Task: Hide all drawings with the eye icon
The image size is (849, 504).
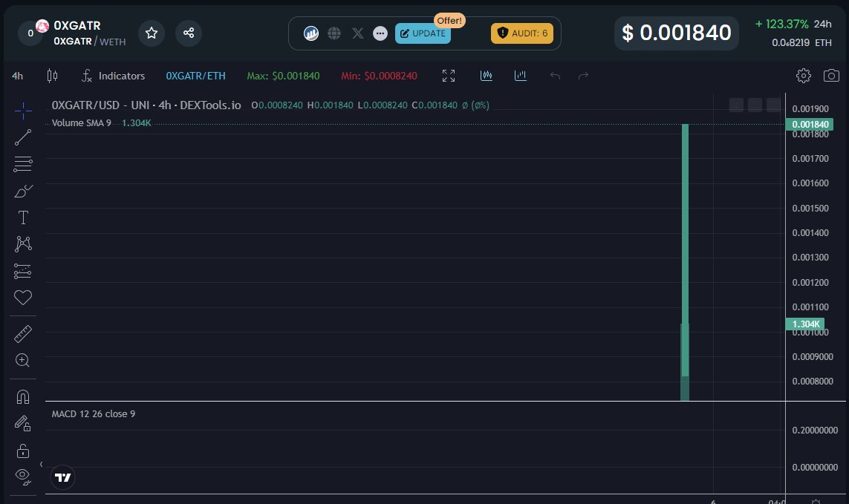Action: [22, 477]
